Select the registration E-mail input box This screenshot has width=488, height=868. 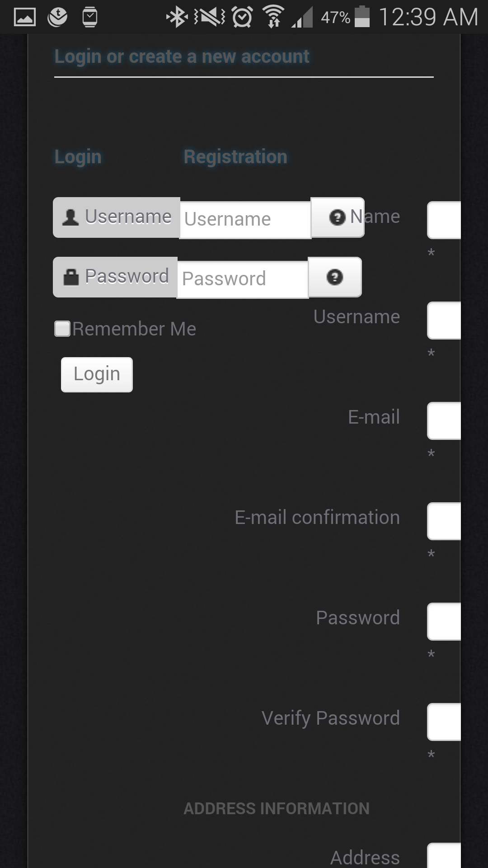tap(444, 421)
